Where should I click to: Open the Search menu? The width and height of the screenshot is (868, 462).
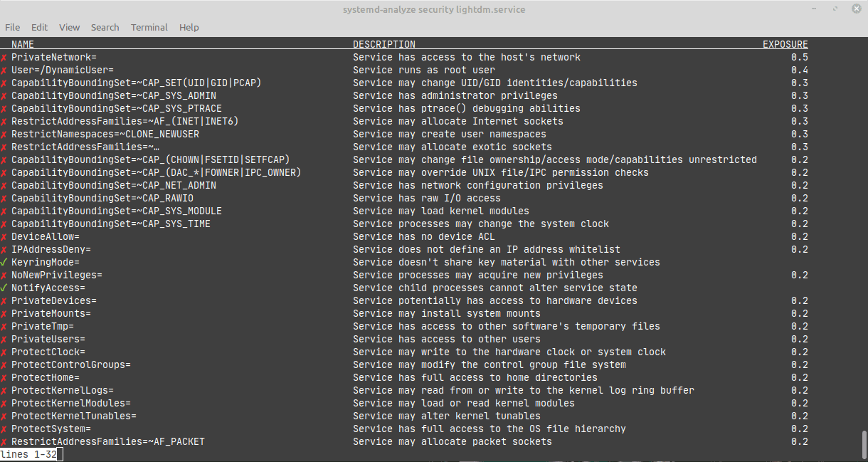coord(105,27)
